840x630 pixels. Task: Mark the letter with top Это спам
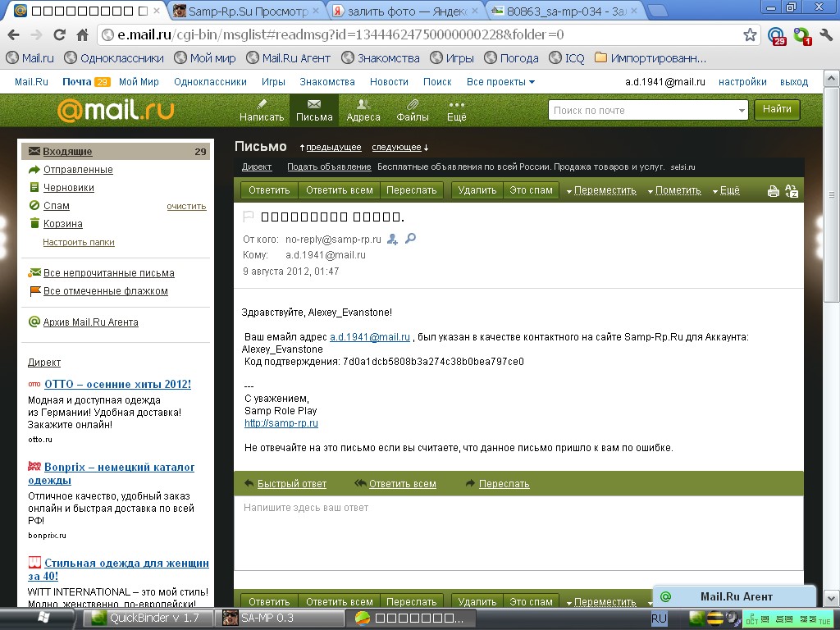pos(531,190)
